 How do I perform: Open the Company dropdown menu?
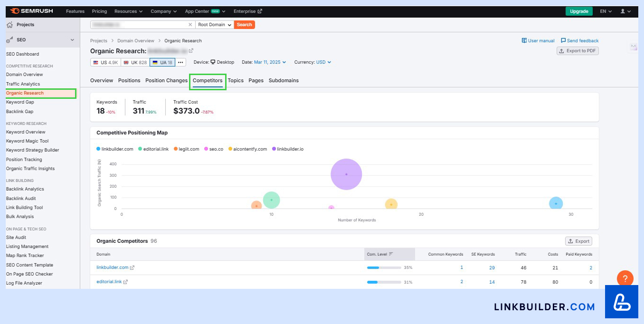(x=163, y=11)
